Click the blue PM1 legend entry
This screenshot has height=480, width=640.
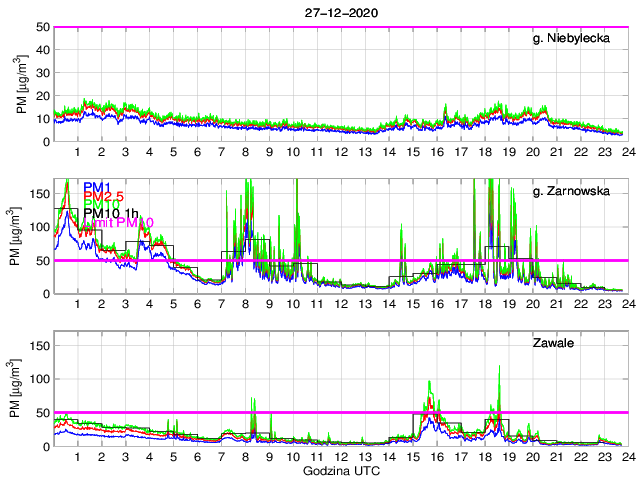pos(97,187)
